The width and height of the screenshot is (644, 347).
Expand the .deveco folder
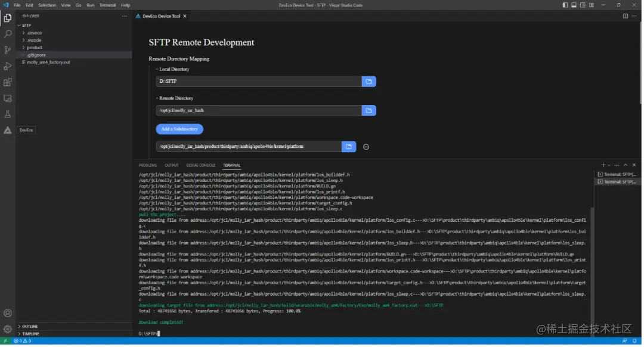23,33
